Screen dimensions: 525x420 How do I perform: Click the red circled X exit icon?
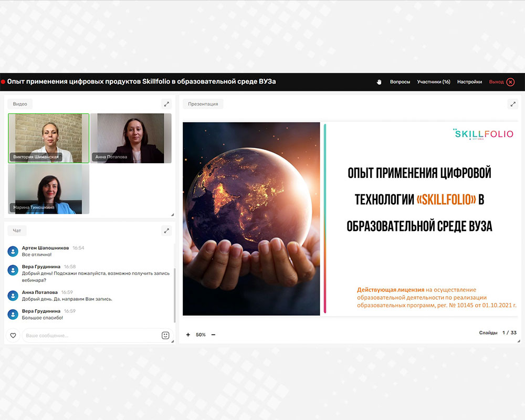pyautogui.click(x=511, y=82)
